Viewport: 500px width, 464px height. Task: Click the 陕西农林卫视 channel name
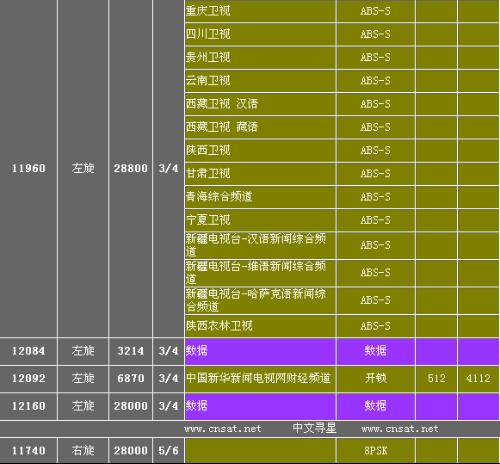[219, 326]
